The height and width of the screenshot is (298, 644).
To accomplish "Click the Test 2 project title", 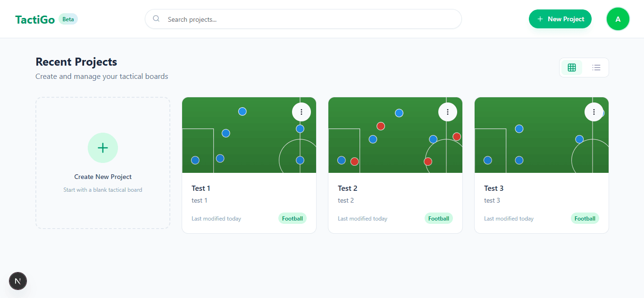I will coord(348,188).
